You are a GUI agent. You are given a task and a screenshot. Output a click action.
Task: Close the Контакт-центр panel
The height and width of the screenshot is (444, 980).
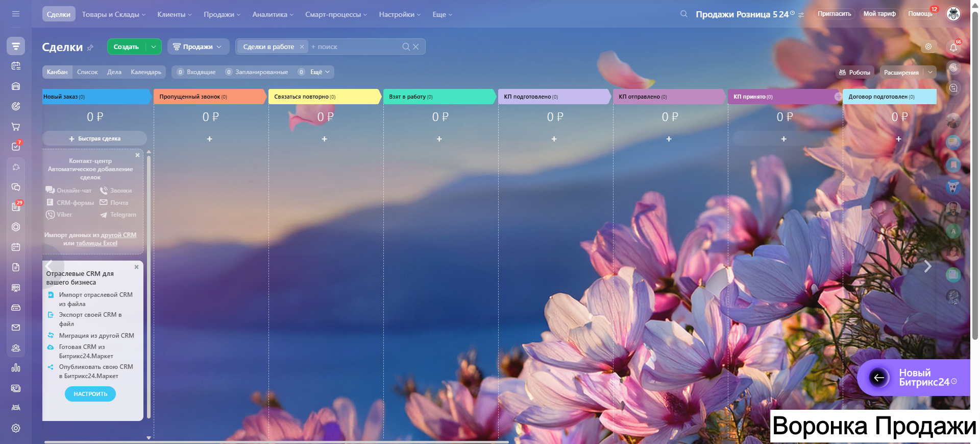point(137,155)
